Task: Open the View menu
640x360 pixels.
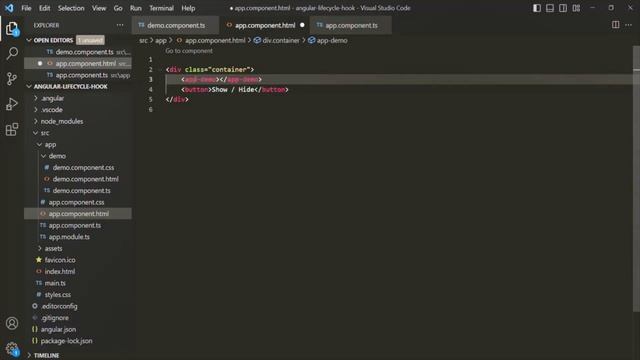Action: tap(99, 8)
